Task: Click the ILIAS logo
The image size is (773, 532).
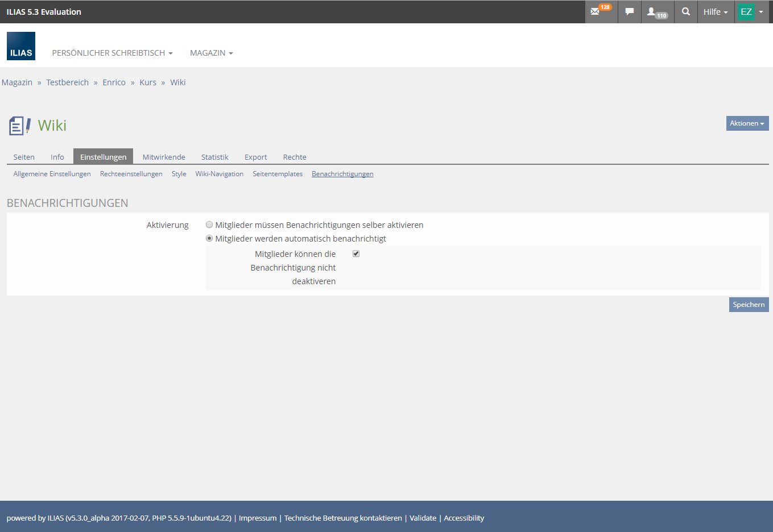Action: coord(21,46)
